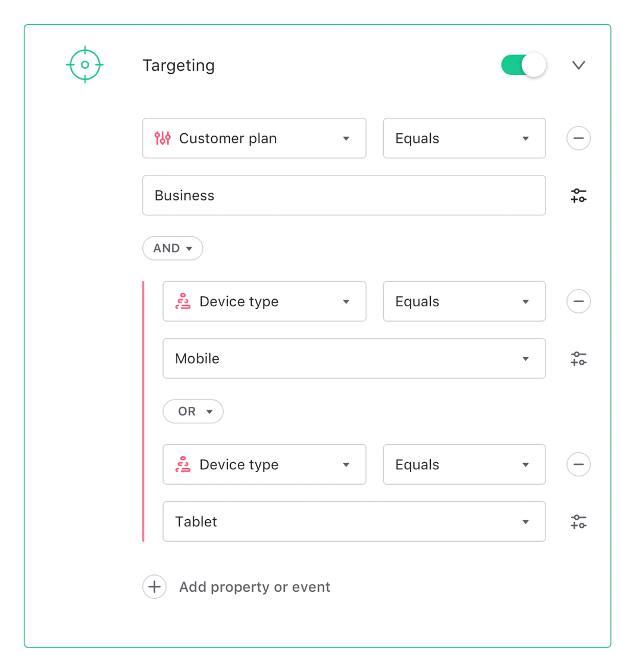Remove the second Device type condition
The width and height of the screenshot is (636, 672).
tap(578, 464)
